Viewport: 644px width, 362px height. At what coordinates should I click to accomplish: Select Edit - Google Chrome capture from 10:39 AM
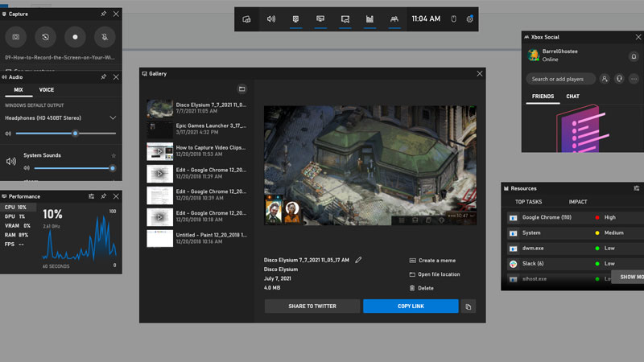[x=196, y=195]
